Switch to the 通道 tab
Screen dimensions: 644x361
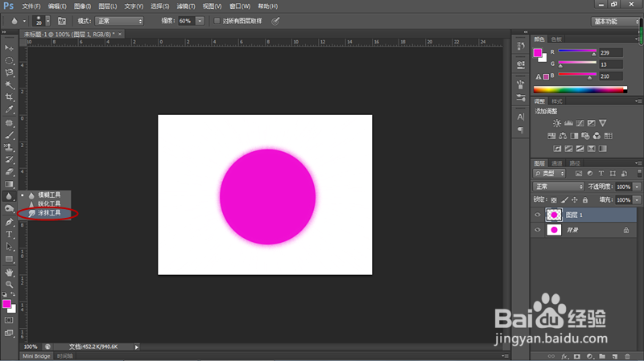tap(556, 163)
